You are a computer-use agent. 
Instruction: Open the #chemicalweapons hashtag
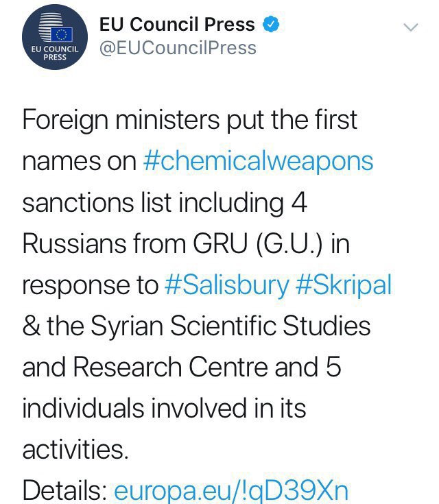(x=258, y=161)
